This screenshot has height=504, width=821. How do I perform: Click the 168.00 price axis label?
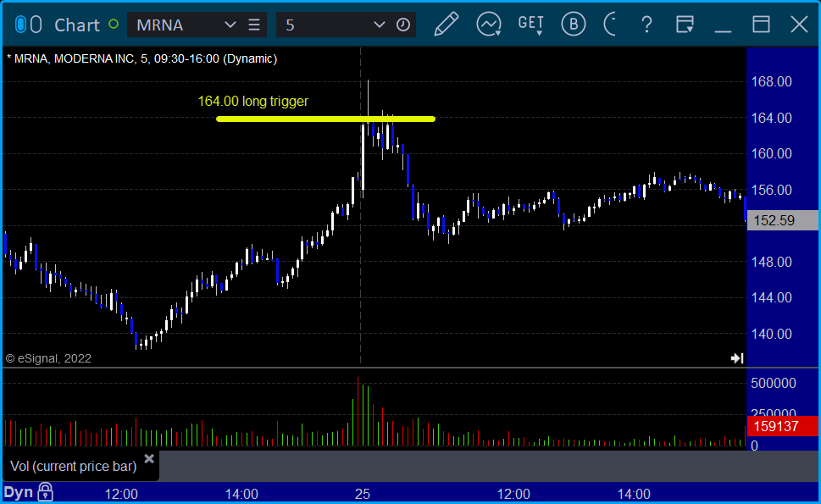[x=771, y=81]
